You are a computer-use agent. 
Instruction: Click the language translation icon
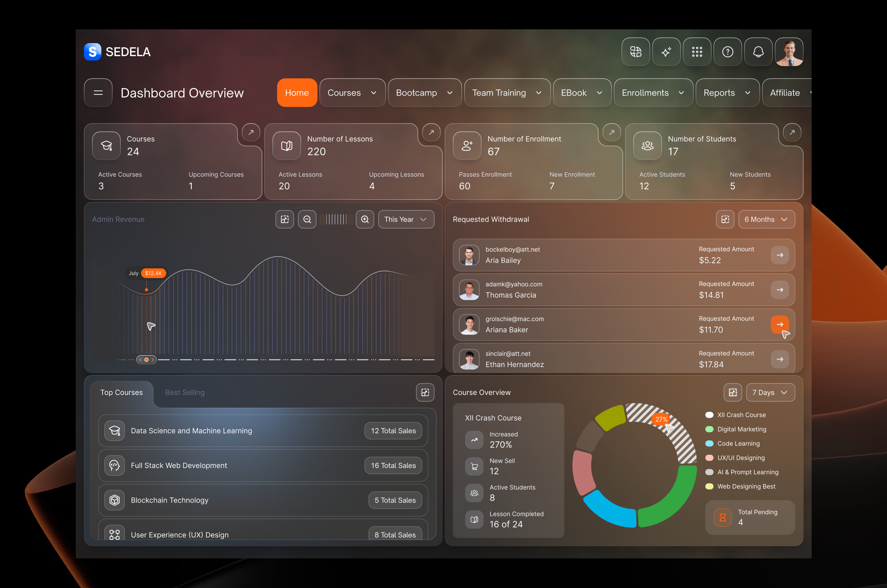[635, 52]
